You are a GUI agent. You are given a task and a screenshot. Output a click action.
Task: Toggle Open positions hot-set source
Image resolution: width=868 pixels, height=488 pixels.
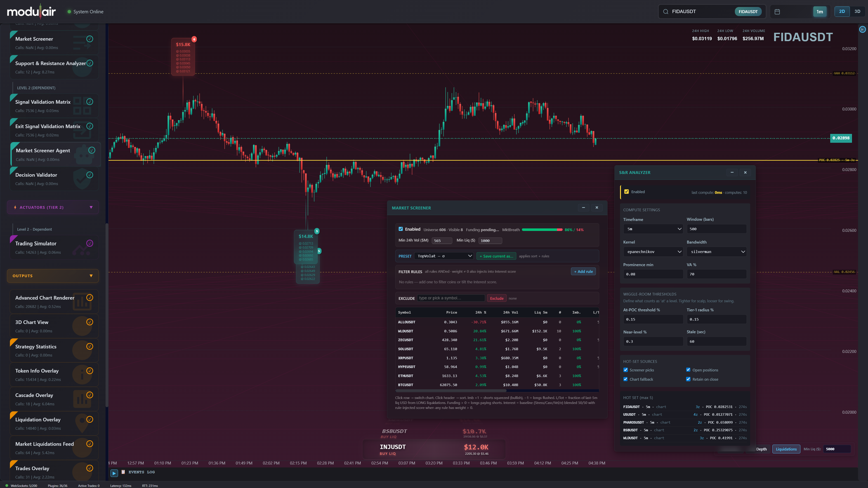click(x=688, y=370)
